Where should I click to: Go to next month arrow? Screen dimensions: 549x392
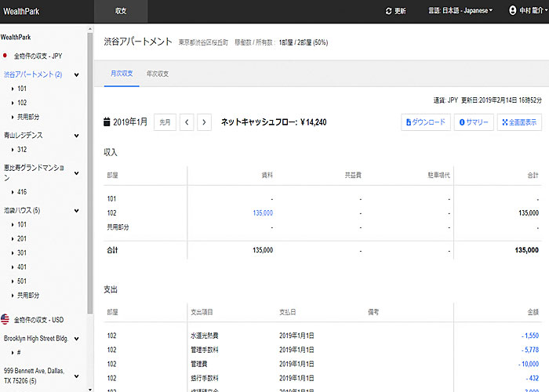(x=205, y=122)
